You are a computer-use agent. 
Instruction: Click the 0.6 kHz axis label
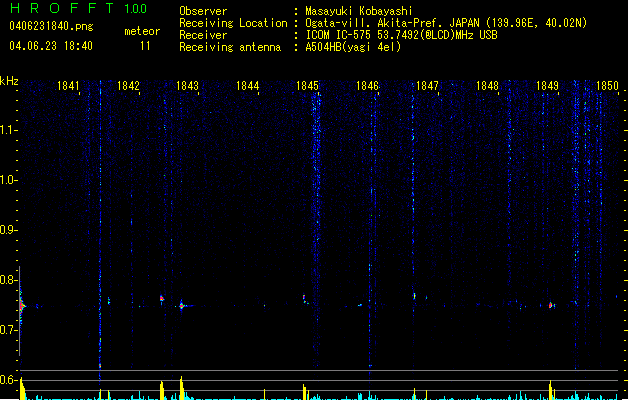coord(8,380)
